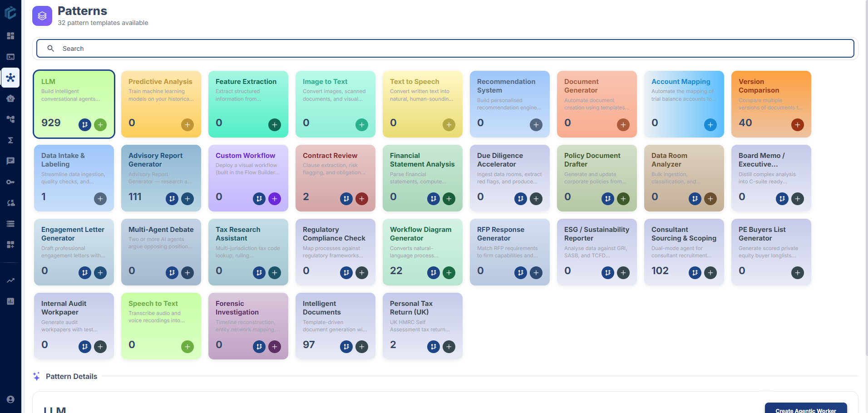Click the fork icon on ESG / Sustainability Reporter card
The width and height of the screenshot is (868, 413).
[608, 273]
